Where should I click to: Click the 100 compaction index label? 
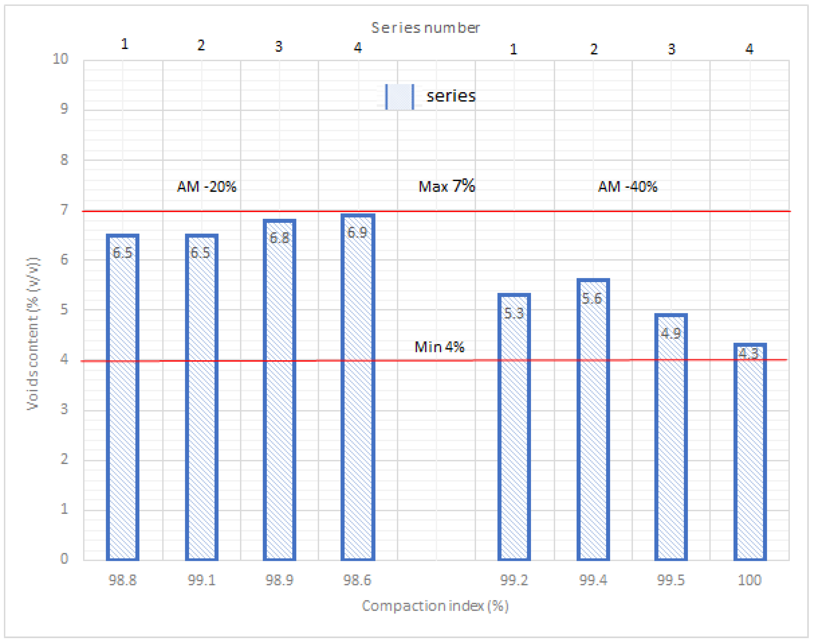[749, 580]
